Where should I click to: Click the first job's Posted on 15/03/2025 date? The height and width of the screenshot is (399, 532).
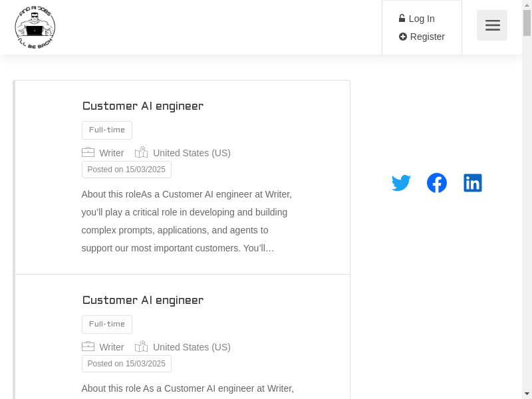tap(126, 170)
